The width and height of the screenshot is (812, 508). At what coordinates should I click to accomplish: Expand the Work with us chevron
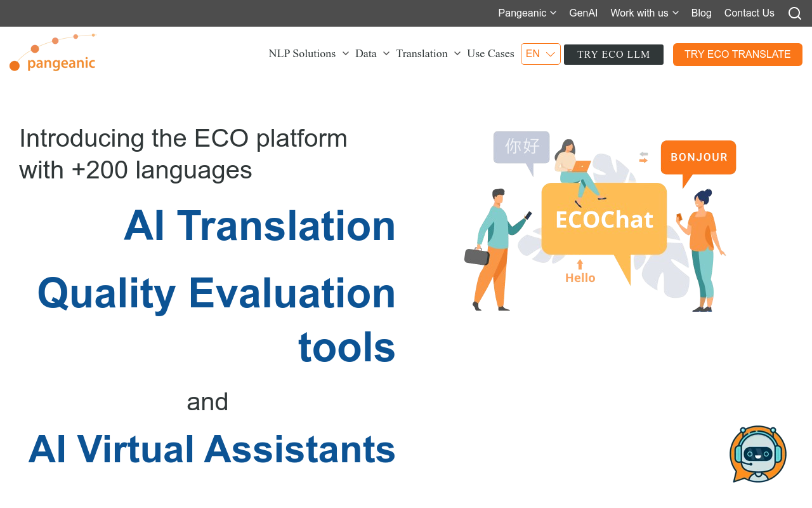click(676, 13)
